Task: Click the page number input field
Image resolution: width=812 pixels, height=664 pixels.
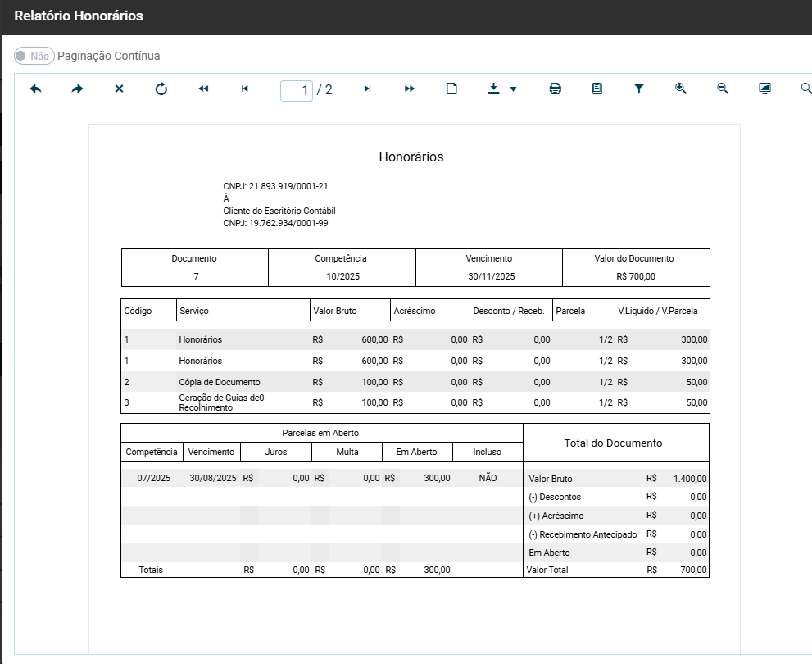Action: (x=297, y=89)
